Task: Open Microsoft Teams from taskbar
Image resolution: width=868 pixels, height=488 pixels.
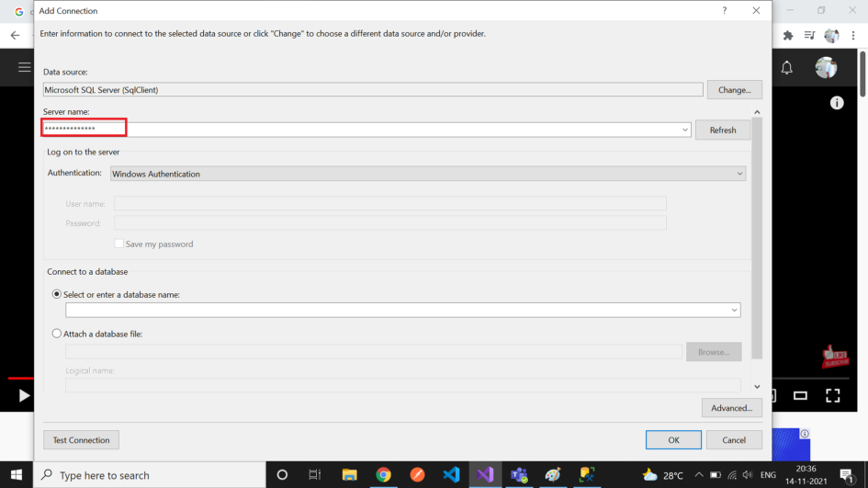Action: point(519,475)
